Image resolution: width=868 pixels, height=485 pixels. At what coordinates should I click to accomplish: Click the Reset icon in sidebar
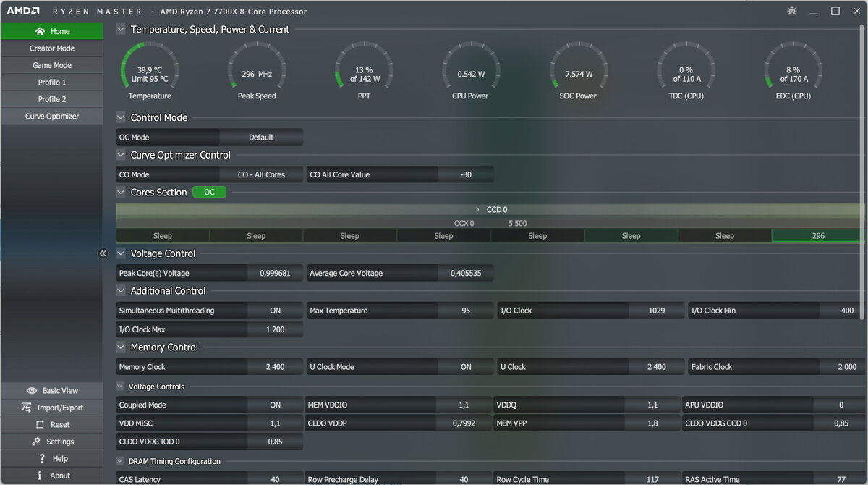pyautogui.click(x=40, y=424)
